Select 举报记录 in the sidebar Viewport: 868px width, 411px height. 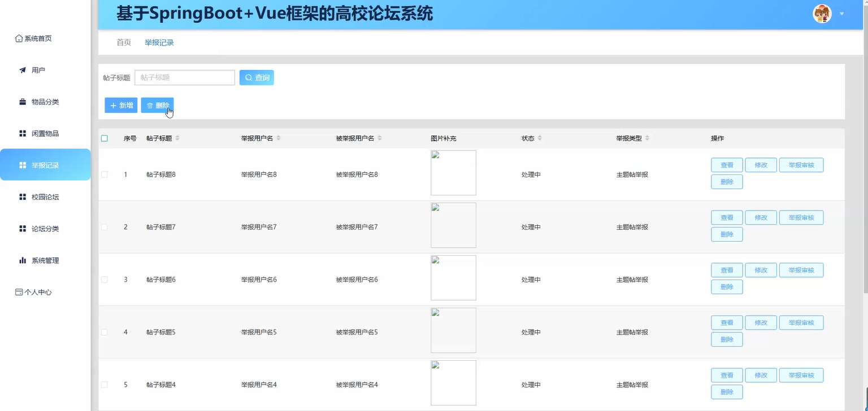click(x=45, y=165)
